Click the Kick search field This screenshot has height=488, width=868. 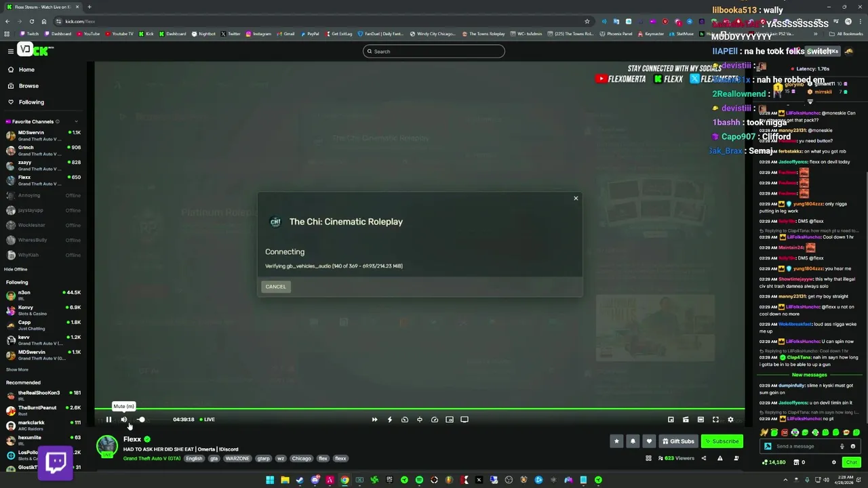click(434, 52)
